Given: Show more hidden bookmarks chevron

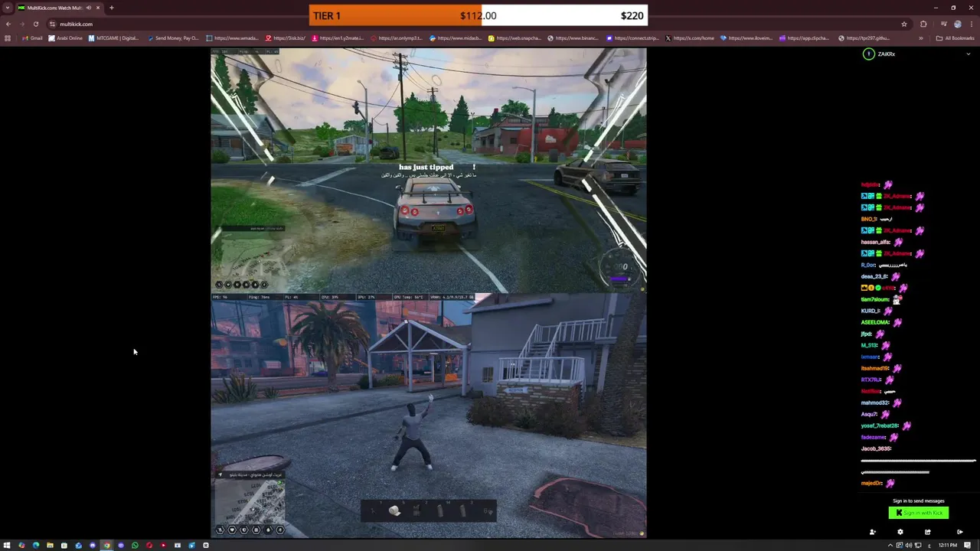Looking at the screenshot, I should [921, 38].
